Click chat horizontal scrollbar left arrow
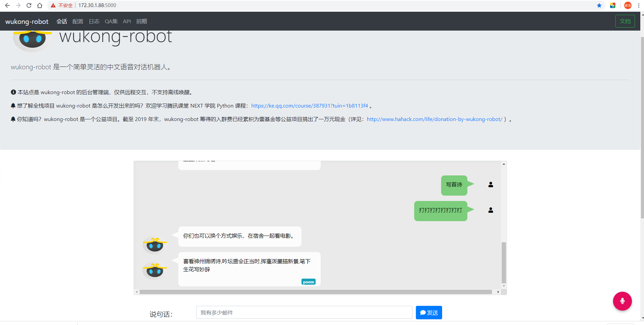644x325 pixels. tap(136, 292)
